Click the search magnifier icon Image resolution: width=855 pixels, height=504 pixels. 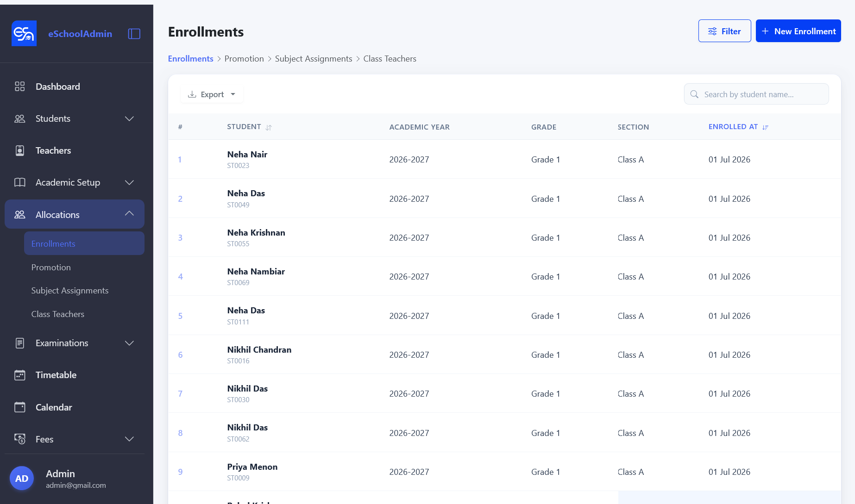(x=694, y=94)
